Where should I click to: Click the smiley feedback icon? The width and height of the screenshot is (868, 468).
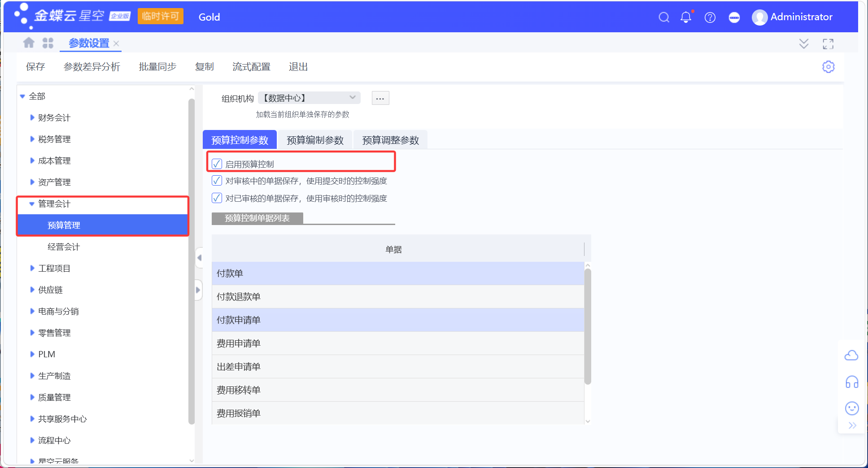(x=851, y=408)
